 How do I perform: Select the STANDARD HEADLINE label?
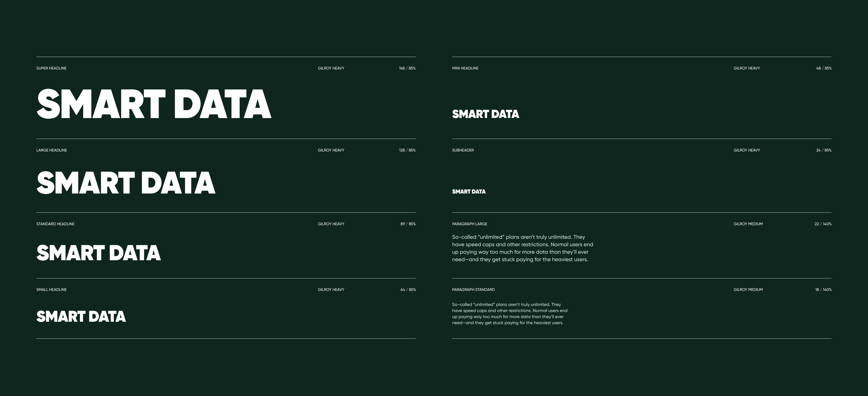coord(55,224)
